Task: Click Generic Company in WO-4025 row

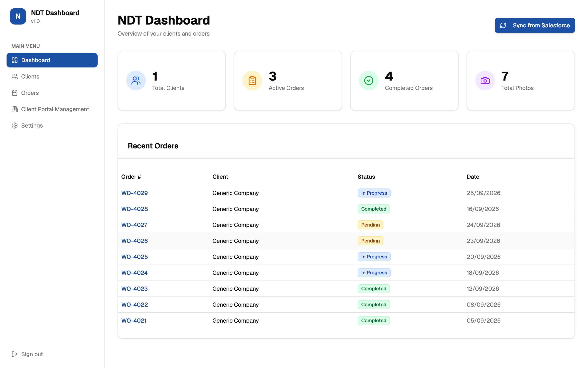Action: point(235,257)
